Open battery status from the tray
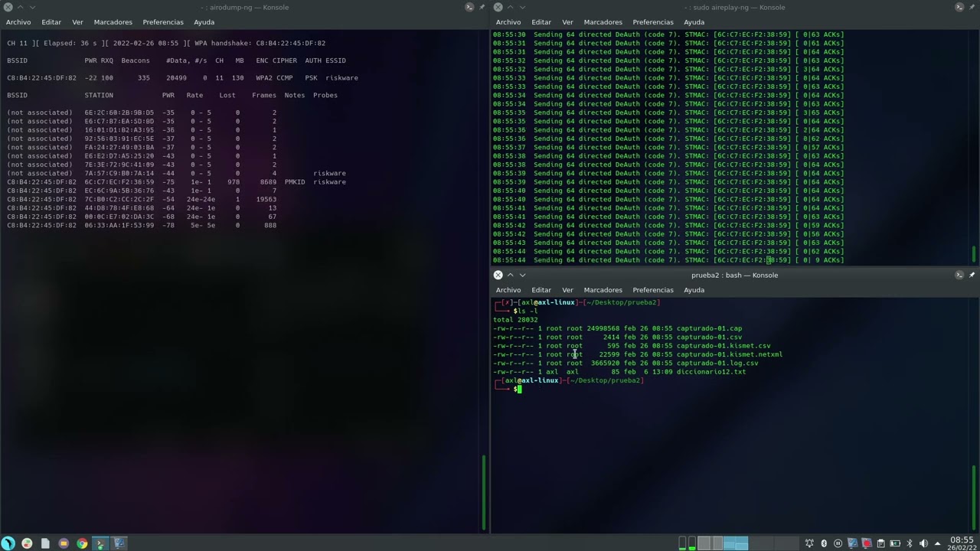980x551 pixels. coord(894,543)
